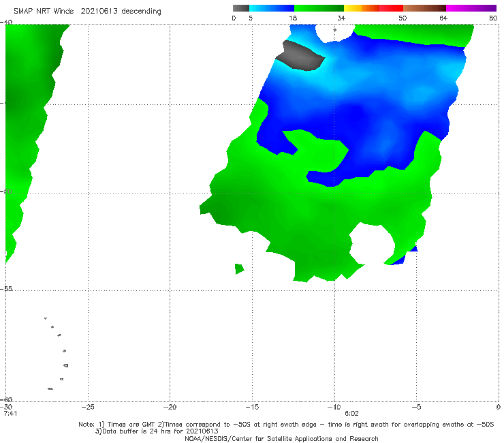The width and height of the screenshot is (504, 443).
Task: Click the colorbar value label '34'
Action: (341, 18)
